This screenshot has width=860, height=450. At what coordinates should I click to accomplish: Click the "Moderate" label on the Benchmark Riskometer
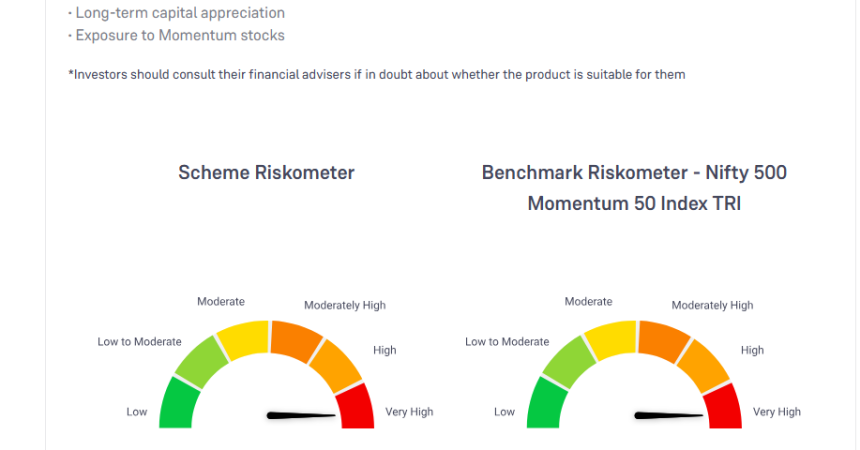pos(588,301)
